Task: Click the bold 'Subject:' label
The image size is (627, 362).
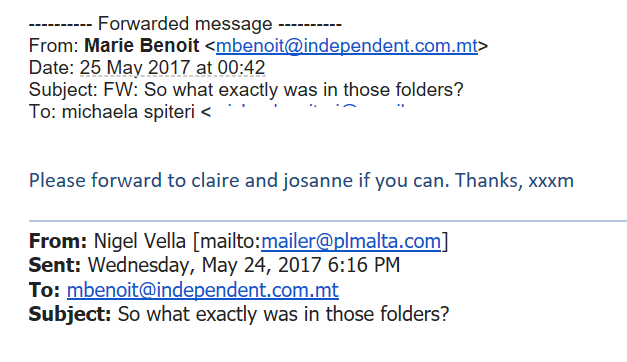Action: coord(70,314)
